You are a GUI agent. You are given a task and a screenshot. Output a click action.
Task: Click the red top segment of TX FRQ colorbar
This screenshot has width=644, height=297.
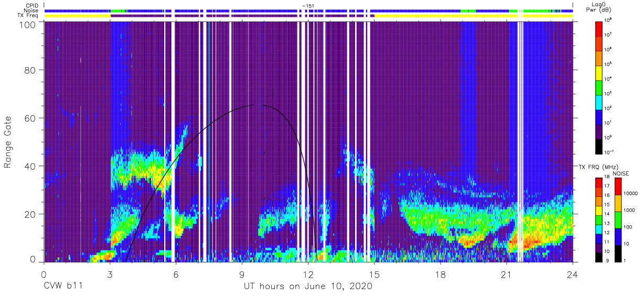click(x=599, y=181)
